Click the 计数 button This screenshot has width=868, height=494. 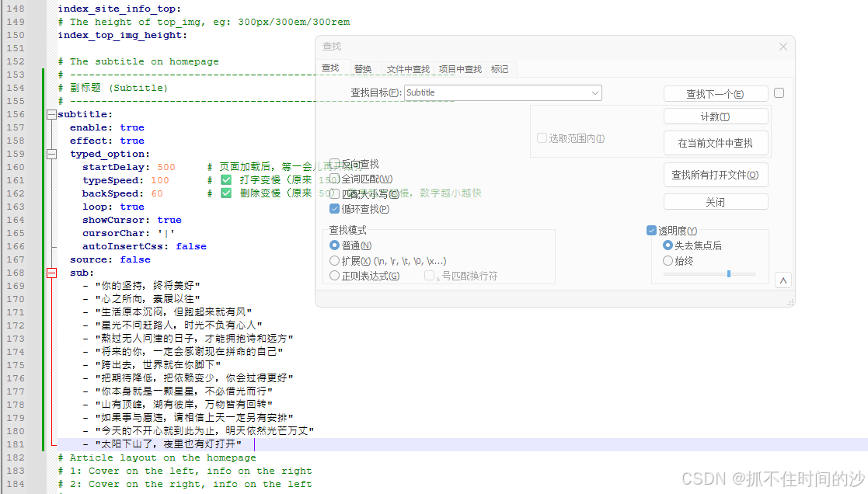tap(715, 117)
